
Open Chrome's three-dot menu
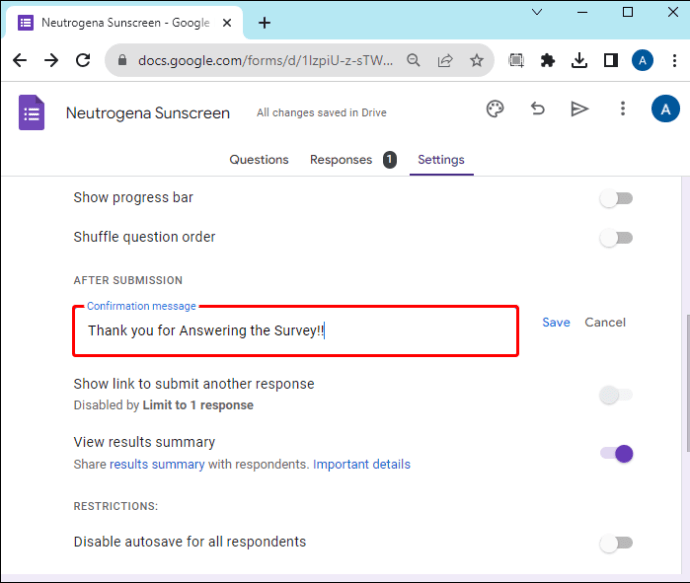[x=674, y=60]
